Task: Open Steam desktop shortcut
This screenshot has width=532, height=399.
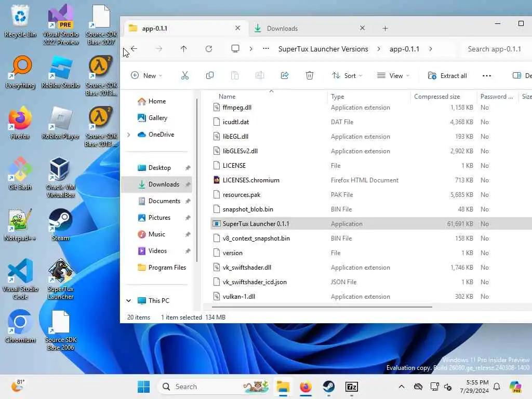Action: [x=61, y=224]
